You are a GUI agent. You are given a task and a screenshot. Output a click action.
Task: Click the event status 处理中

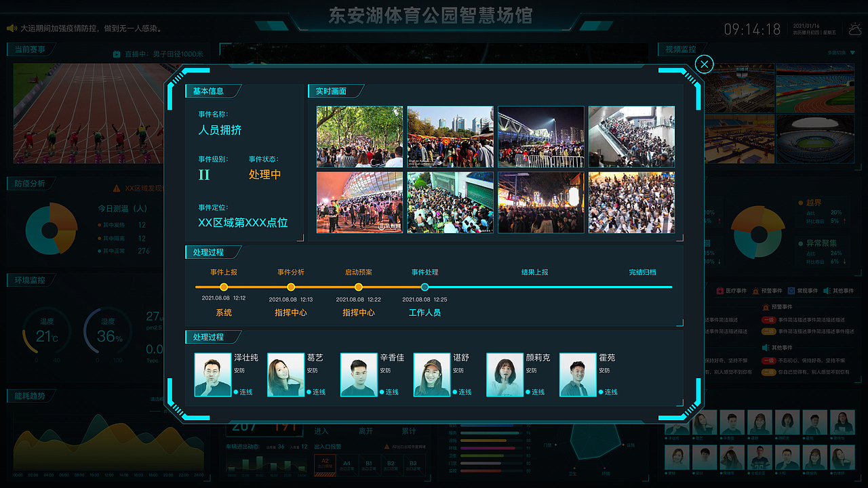pos(264,174)
